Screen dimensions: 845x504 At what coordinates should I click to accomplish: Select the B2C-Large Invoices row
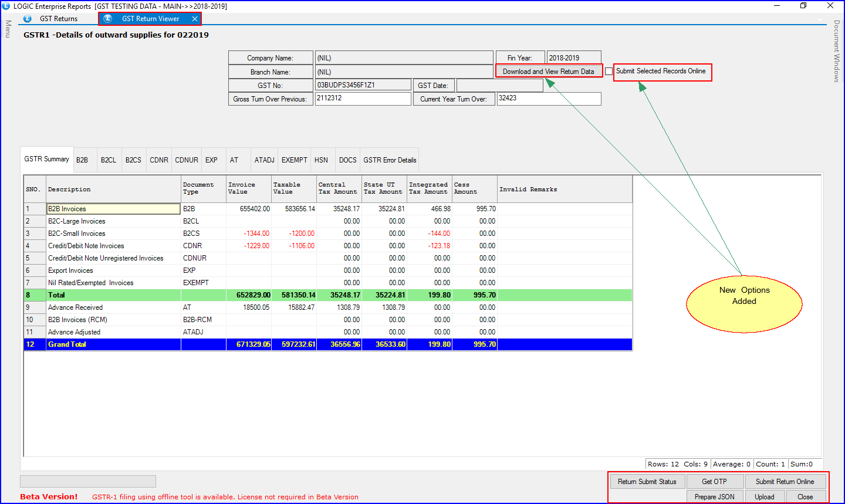(328, 221)
